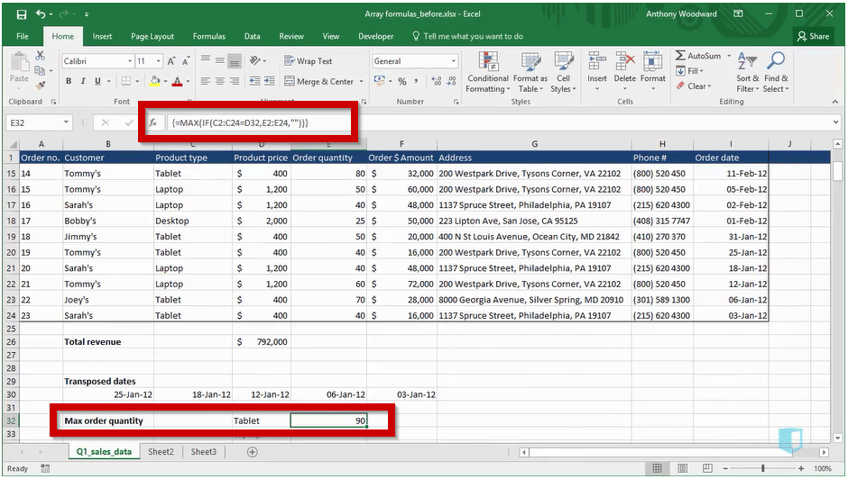This screenshot has height=479, width=848.
Task: Toggle Bold formatting
Action: 68,81
